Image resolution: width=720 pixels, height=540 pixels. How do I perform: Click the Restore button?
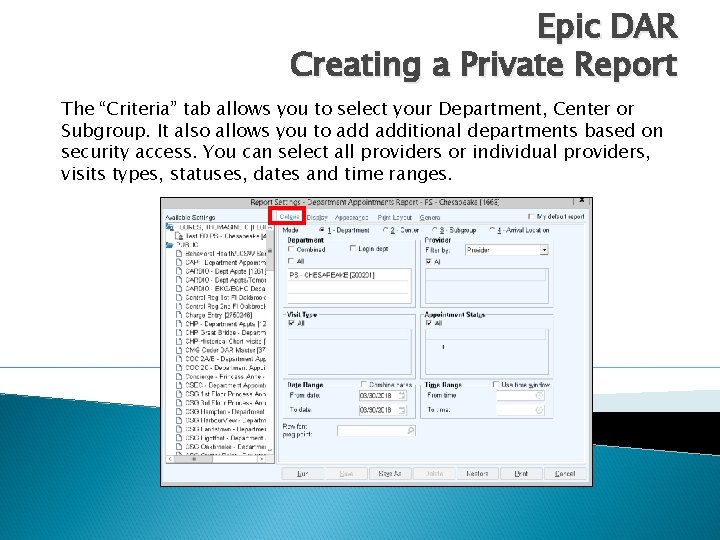[478, 473]
